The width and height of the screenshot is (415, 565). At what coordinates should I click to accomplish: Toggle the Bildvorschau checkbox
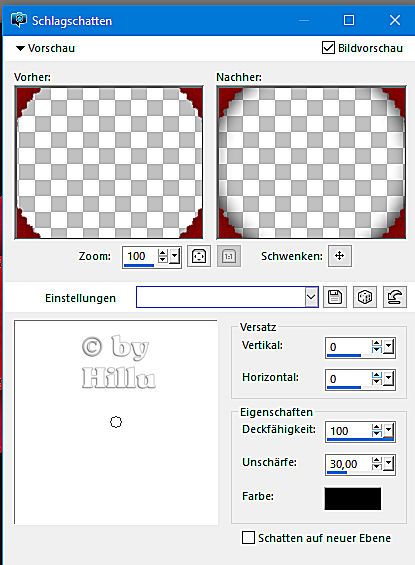(x=328, y=48)
